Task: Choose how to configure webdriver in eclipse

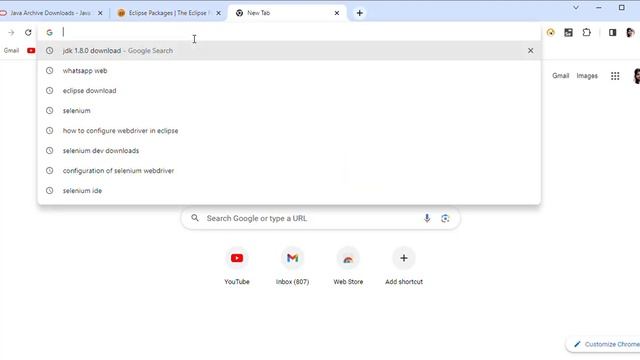Action: pyautogui.click(x=289, y=131)
